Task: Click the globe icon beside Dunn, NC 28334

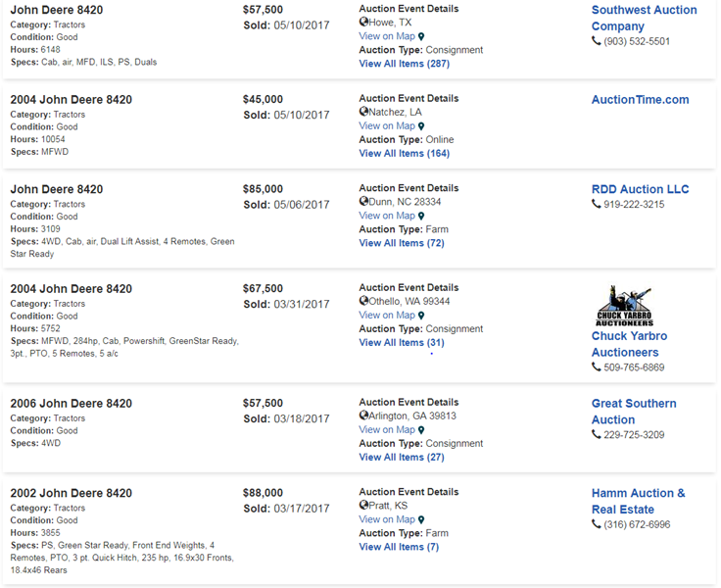Action: (x=364, y=202)
